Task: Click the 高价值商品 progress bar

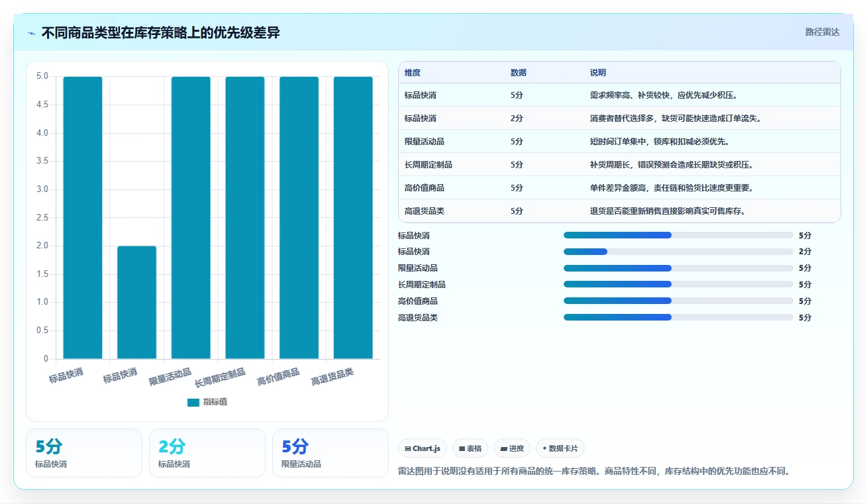Action: (678, 301)
